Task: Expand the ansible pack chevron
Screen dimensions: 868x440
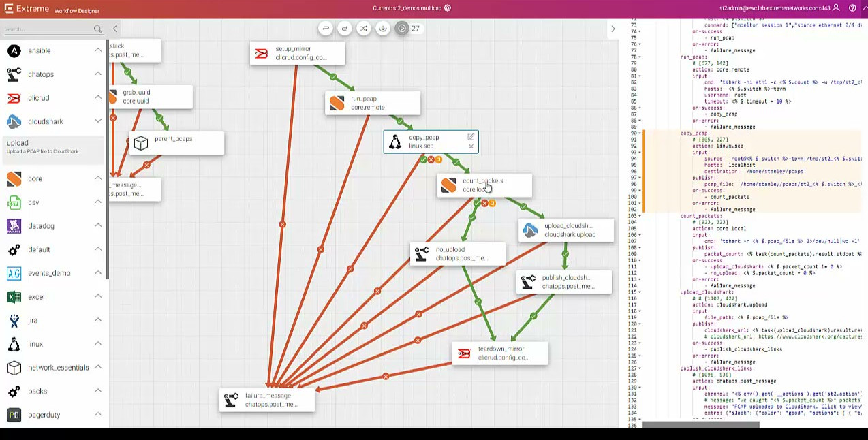Action: click(x=98, y=50)
